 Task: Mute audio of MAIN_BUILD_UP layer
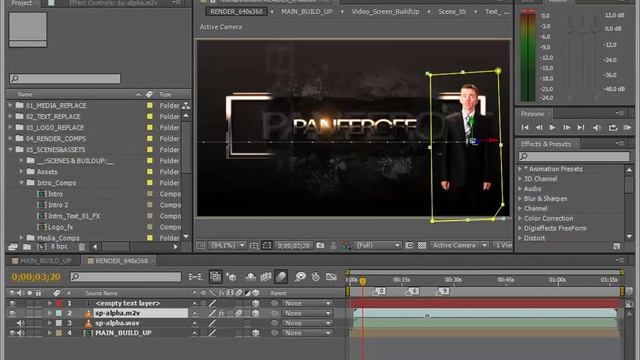pyautogui.click(x=20, y=333)
